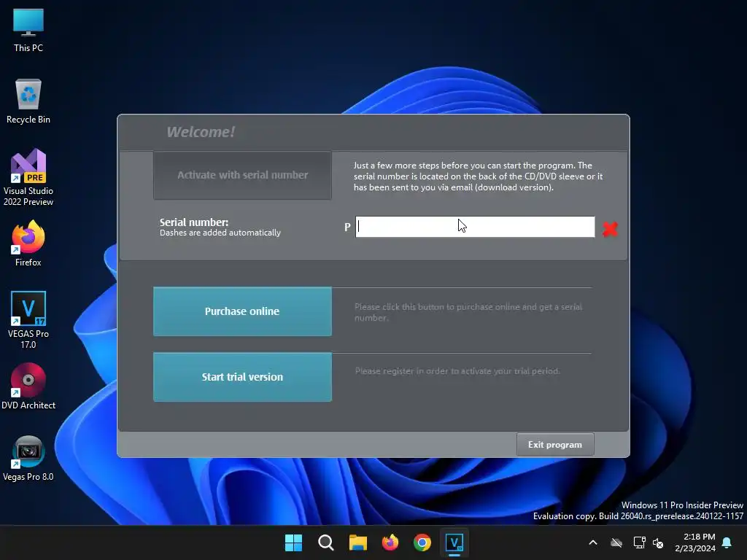
Task: Select the Firefox desktop shortcut
Action: tap(28, 244)
